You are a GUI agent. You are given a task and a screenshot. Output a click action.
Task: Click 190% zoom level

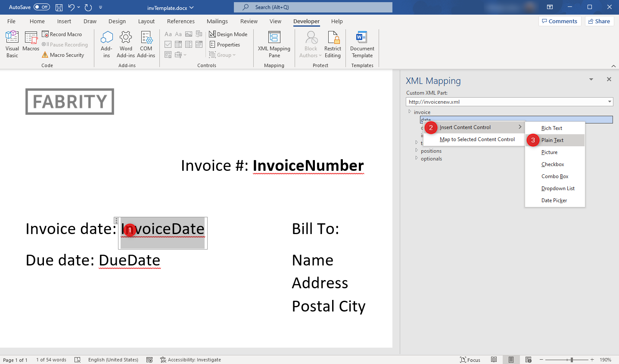pos(605,360)
